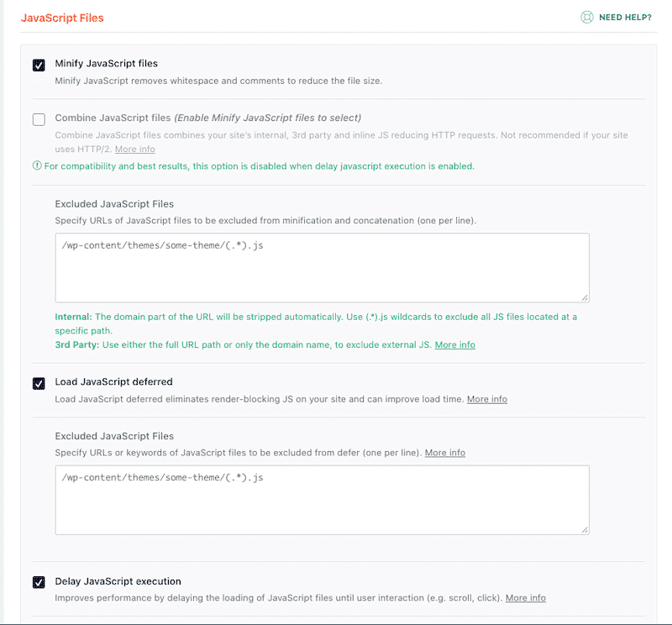Open More info under Combine JavaScript files
The image size is (672, 625).
tap(134, 149)
